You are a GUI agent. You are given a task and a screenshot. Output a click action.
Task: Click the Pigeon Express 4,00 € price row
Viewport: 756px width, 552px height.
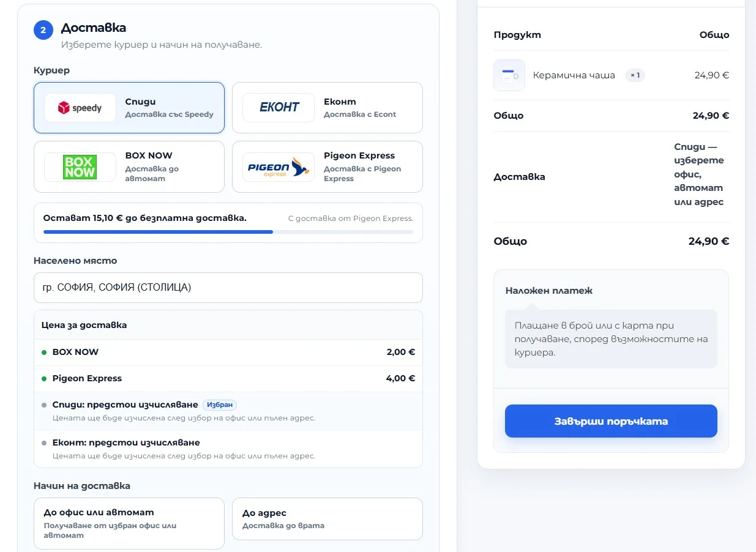coord(228,379)
